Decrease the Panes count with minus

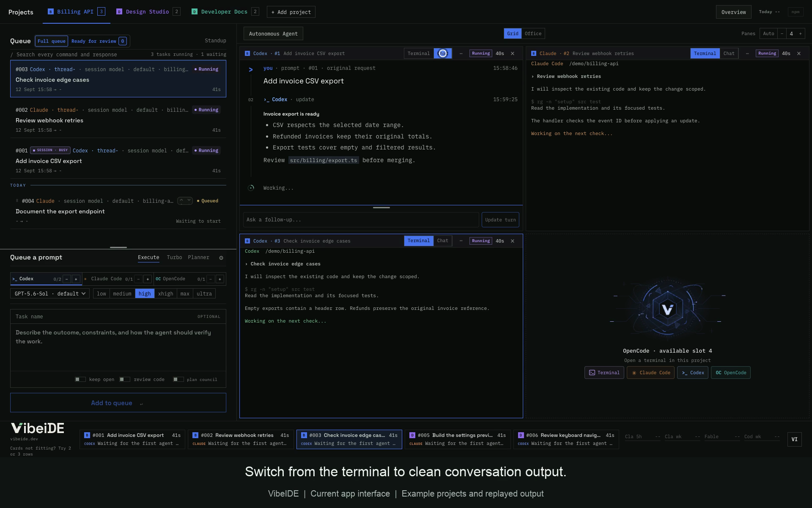[x=782, y=33]
